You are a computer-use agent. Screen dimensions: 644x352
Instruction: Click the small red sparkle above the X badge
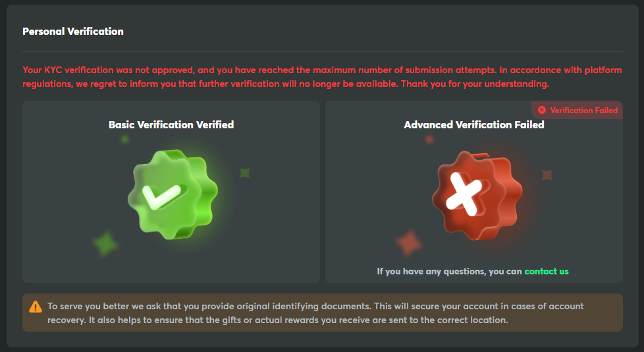(429, 139)
